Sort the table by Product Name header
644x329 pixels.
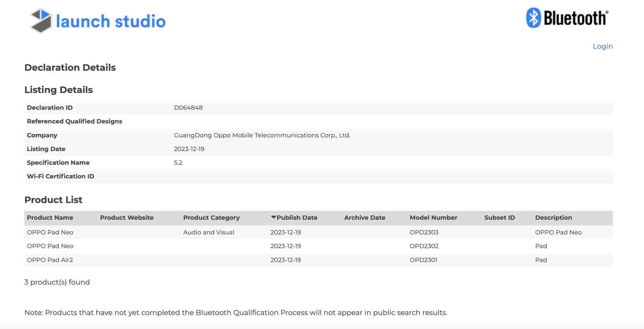point(50,217)
